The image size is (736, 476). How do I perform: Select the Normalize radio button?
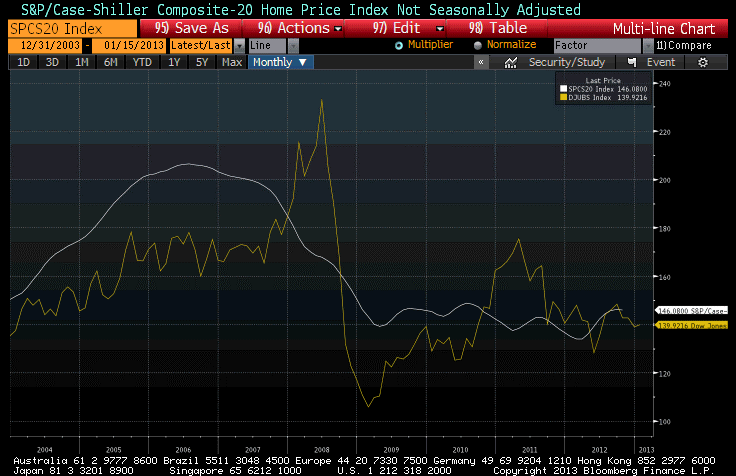(477, 46)
